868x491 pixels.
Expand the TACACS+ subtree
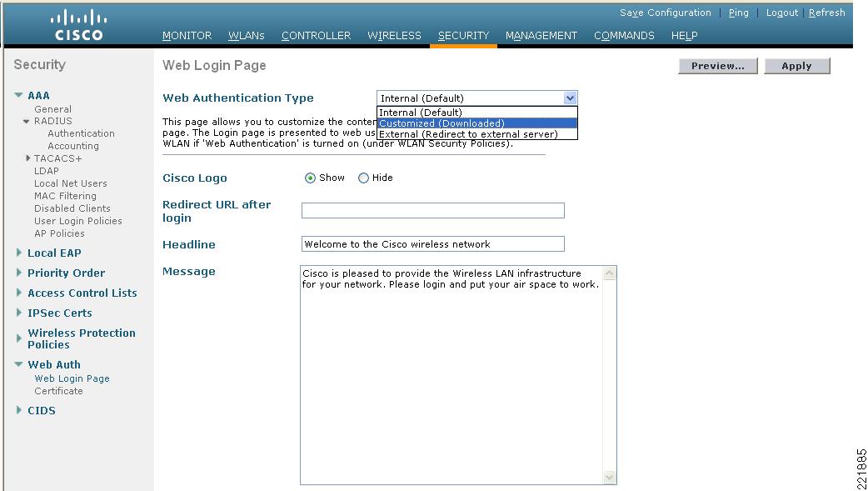[28, 158]
